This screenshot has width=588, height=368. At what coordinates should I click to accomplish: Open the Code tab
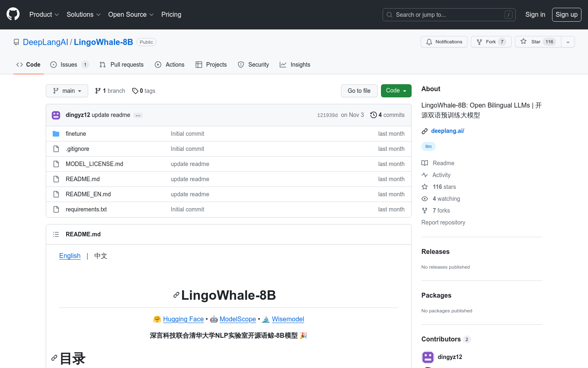tap(29, 65)
